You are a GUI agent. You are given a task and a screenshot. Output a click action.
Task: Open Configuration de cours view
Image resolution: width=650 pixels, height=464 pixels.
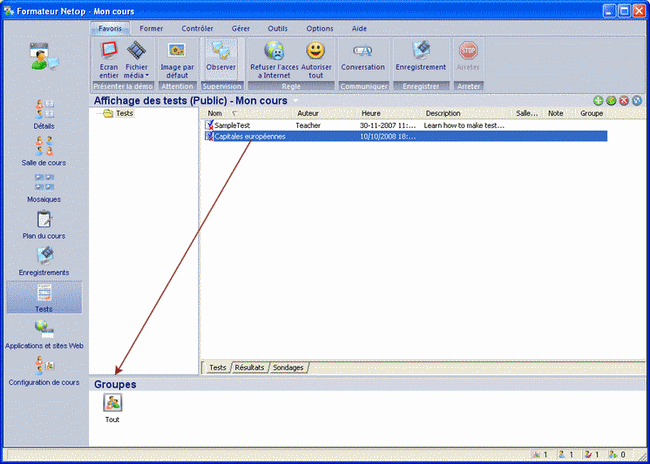tap(44, 371)
